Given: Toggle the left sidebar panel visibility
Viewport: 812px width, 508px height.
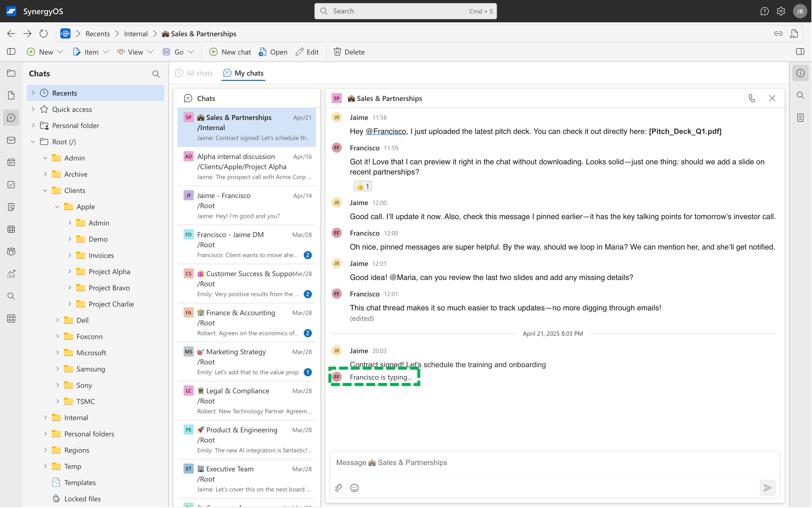Looking at the screenshot, I should click(11, 52).
